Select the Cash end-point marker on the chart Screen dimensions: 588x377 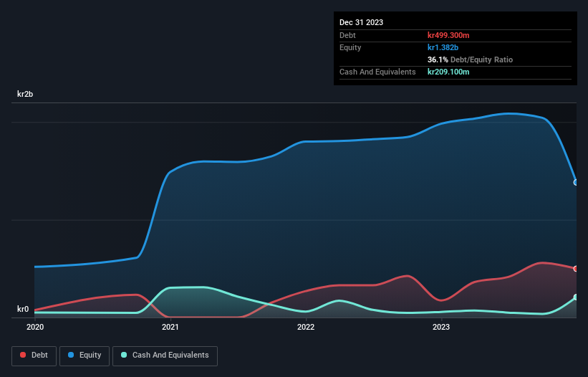click(576, 297)
